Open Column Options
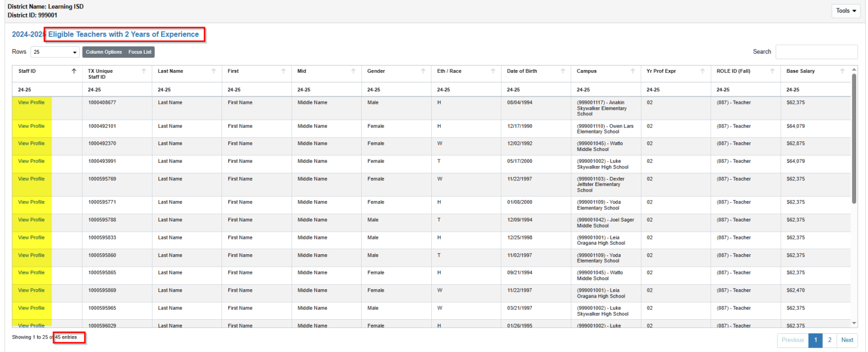 pyautogui.click(x=103, y=51)
